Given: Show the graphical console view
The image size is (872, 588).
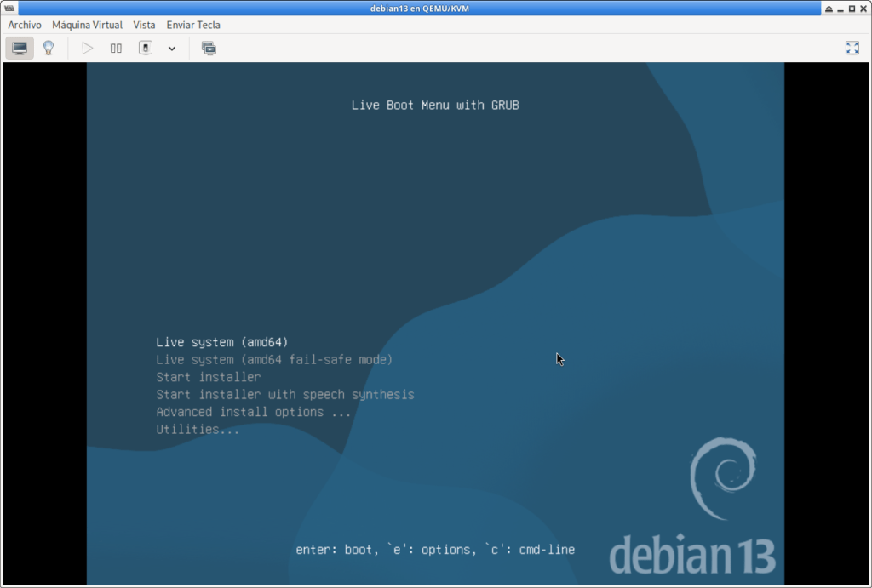Looking at the screenshot, I should (x=20, y=49).
